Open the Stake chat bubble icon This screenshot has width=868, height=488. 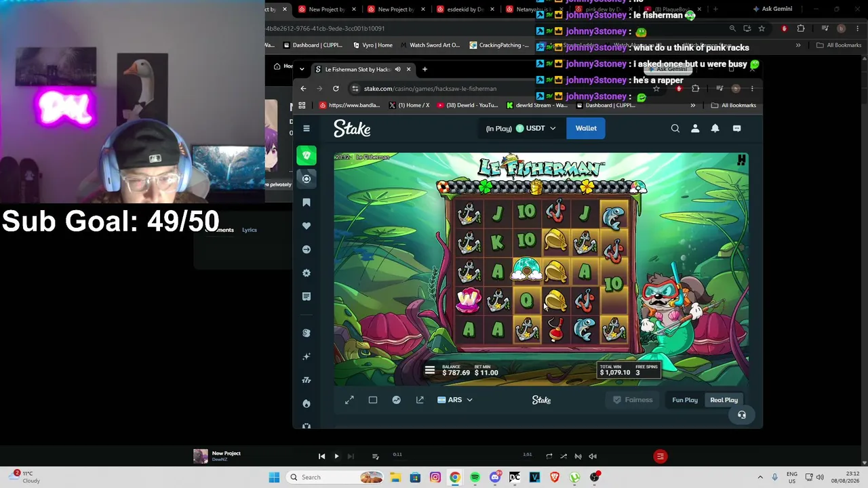pos(736,128)
